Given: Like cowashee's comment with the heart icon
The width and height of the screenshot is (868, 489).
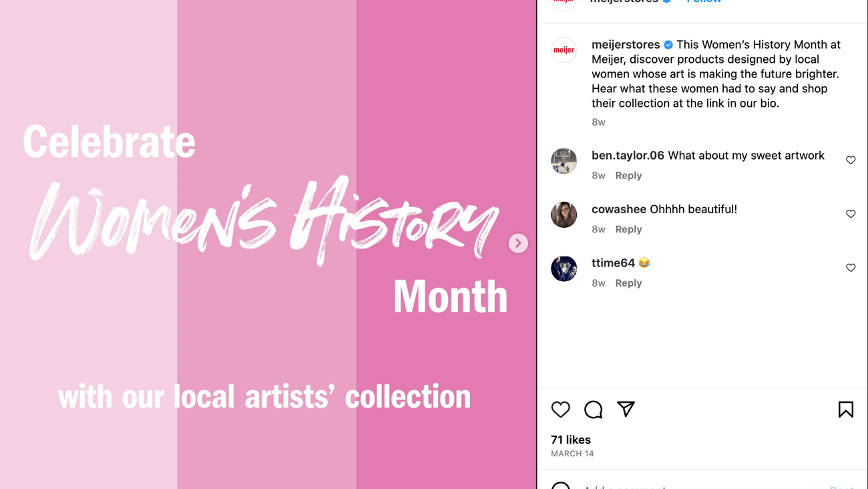Looking at the screenshot, I should coord(851,214).
